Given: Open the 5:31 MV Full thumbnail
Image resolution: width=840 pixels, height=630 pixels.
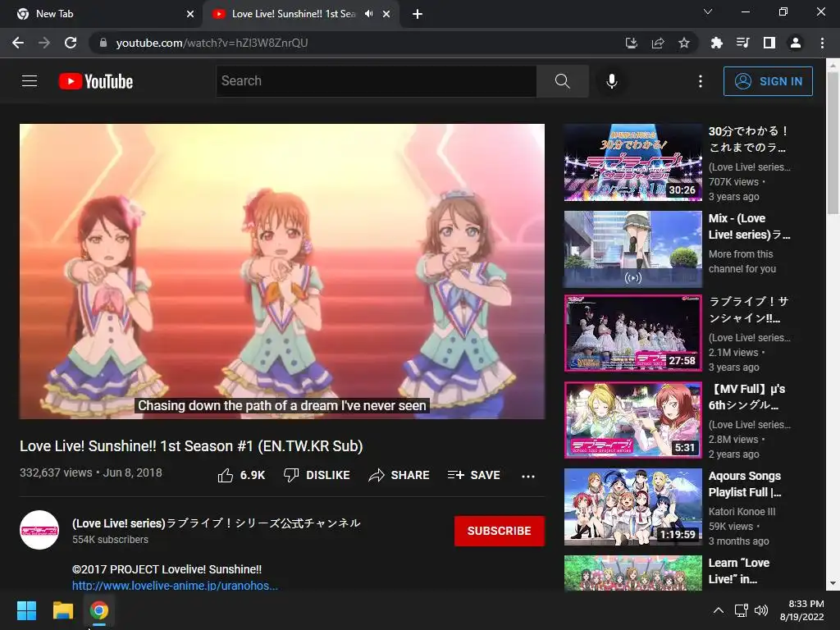Looking at the screenshot, I should (x=632, y=420).
